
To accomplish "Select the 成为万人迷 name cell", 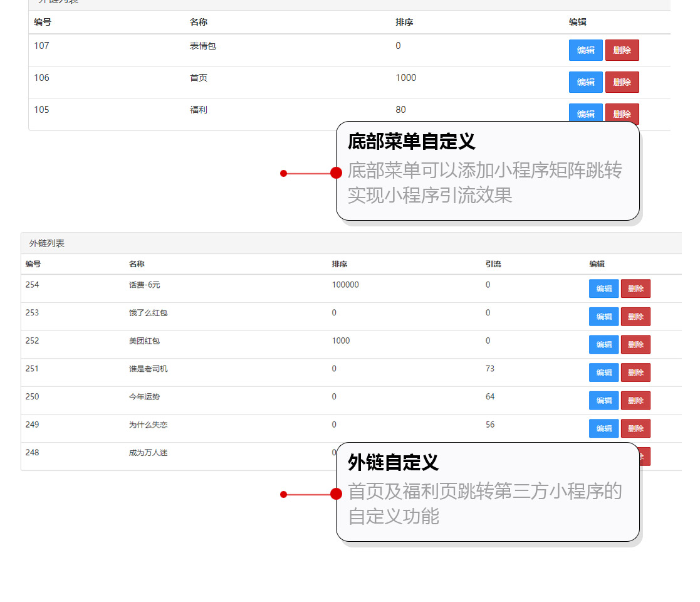I will 148,453.
